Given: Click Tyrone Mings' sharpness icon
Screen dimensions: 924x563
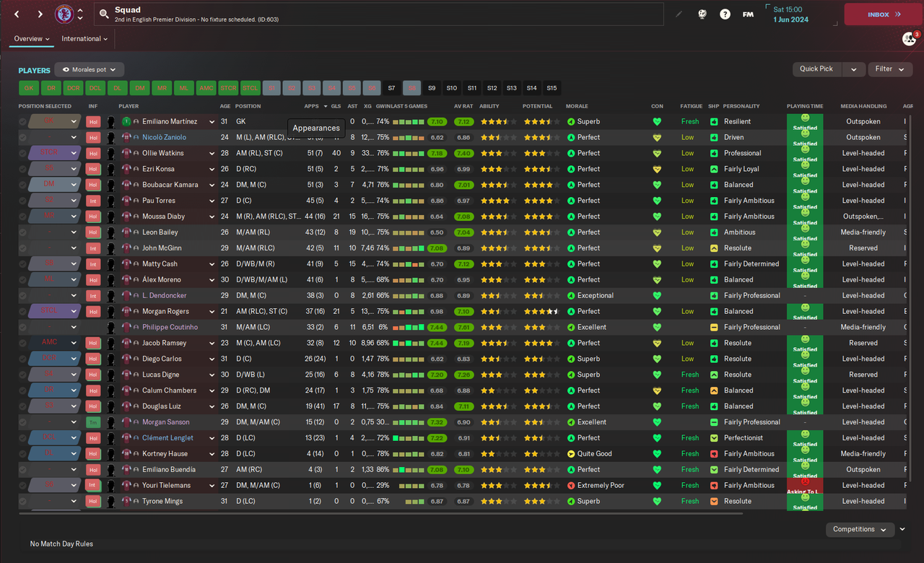Looking at the screenshot, I should coord(714,501).
